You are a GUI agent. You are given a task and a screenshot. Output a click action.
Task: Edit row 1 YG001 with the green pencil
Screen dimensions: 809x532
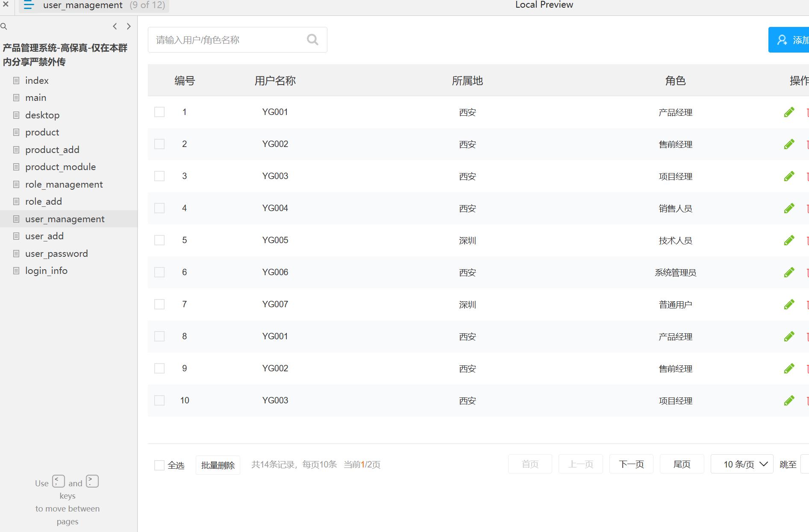[789, 112]
